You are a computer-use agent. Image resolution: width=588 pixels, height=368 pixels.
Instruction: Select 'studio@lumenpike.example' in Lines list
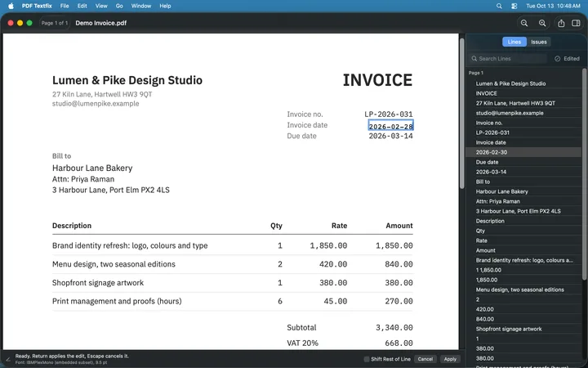tap(523, 113)
